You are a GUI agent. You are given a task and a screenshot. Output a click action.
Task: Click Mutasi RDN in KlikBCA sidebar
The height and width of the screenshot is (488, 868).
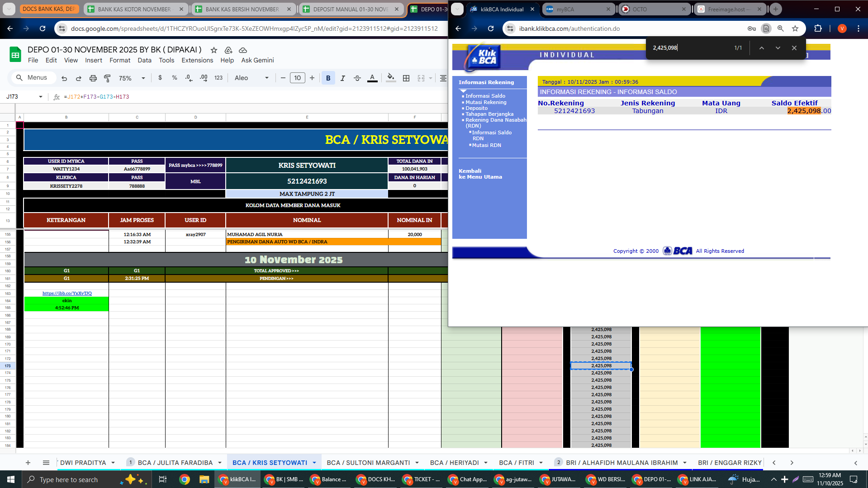tap(487, 145)
